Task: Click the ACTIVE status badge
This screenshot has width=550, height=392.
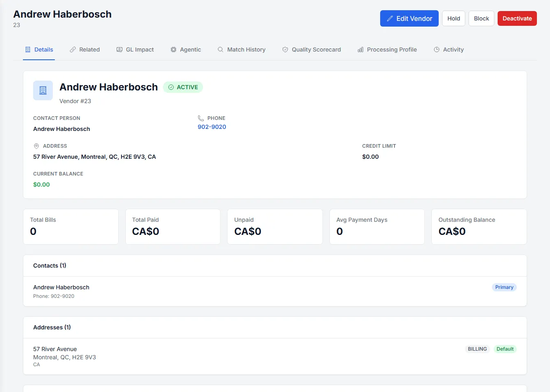Action: point(183,87)
